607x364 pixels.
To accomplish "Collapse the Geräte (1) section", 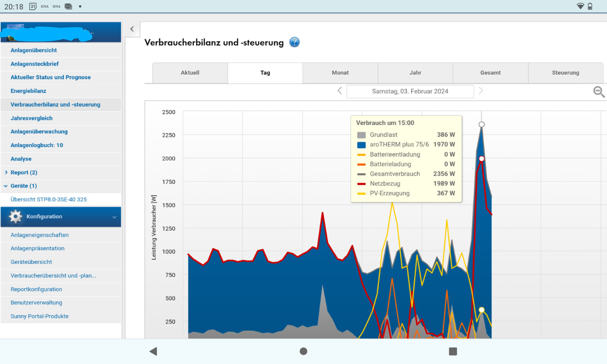I will click(x=6, y=186).
